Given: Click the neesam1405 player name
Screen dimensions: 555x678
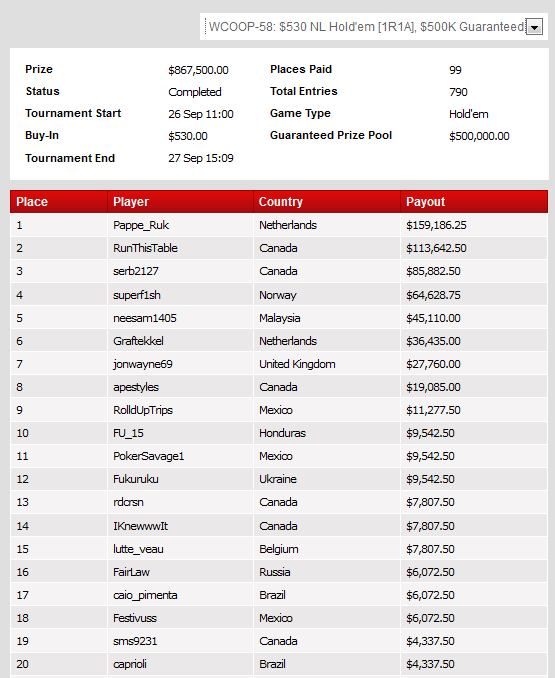Looking at the screenshot, I should click(145, 318).
